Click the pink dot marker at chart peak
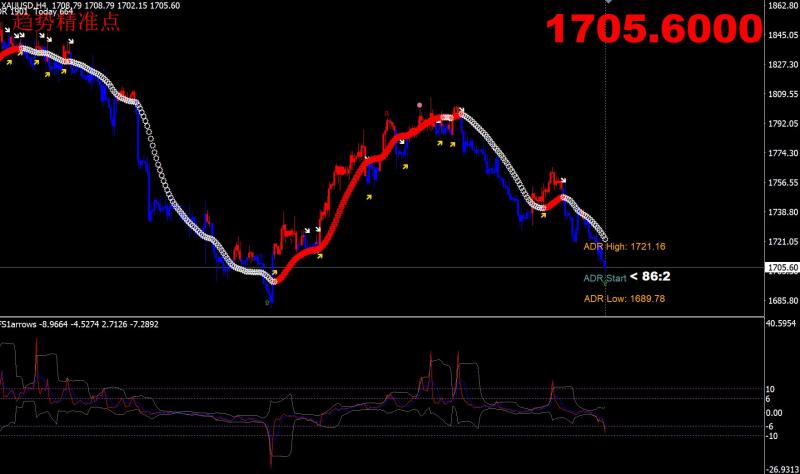The height and width of the screenshot is (474, 800). [420, 103]
